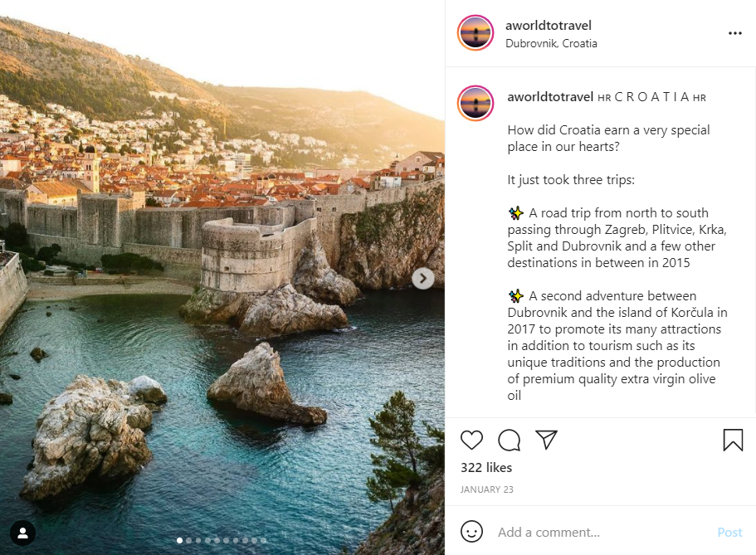Image resolution: width=756 pixels, height=555 pixels.
Task: Click the comment speech bubble icon
Action: [509, 440]
